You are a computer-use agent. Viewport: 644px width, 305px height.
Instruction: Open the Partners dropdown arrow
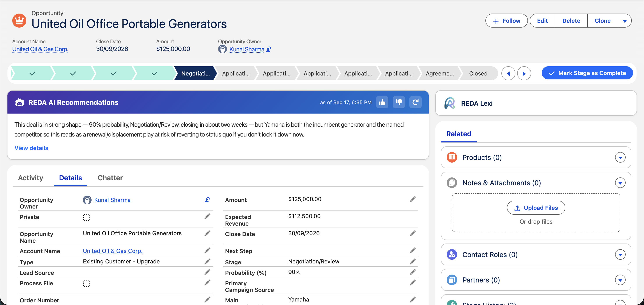pos(620,280)
